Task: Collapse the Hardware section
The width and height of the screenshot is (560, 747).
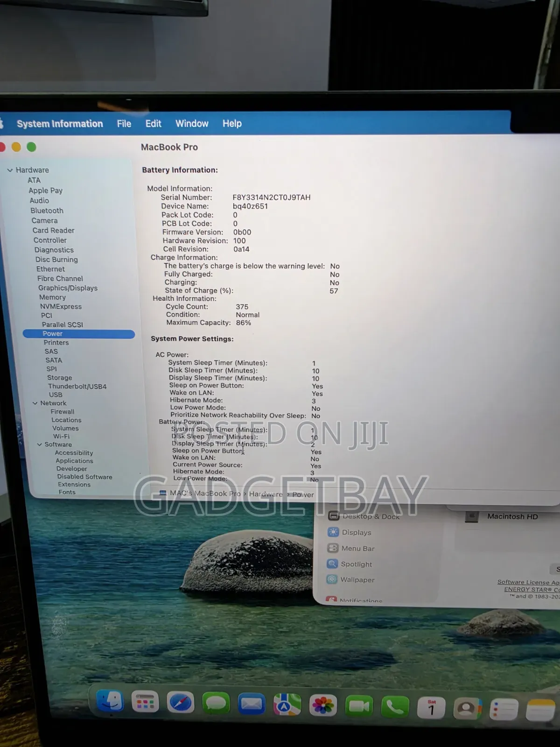Action: click(x=10, y=170)
